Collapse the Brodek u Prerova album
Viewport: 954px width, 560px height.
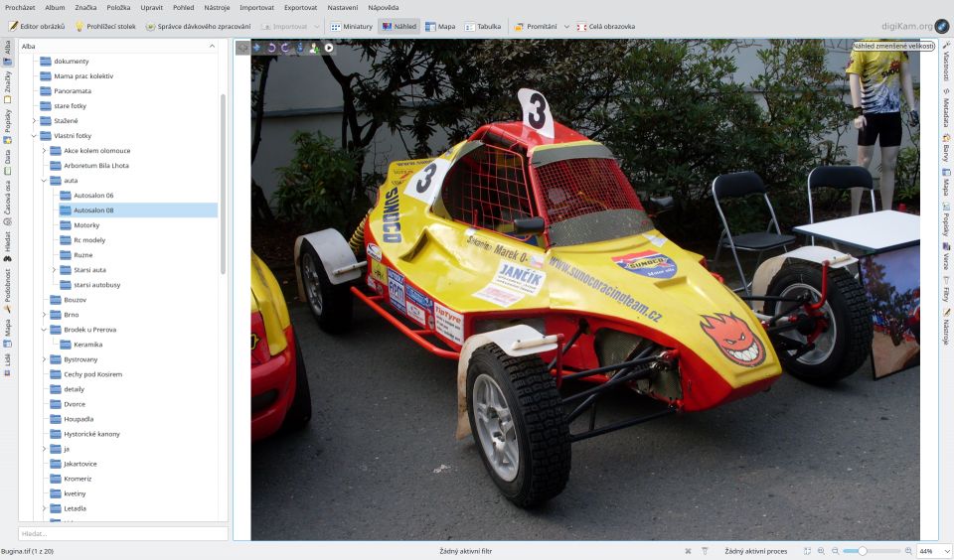point(44,330)
